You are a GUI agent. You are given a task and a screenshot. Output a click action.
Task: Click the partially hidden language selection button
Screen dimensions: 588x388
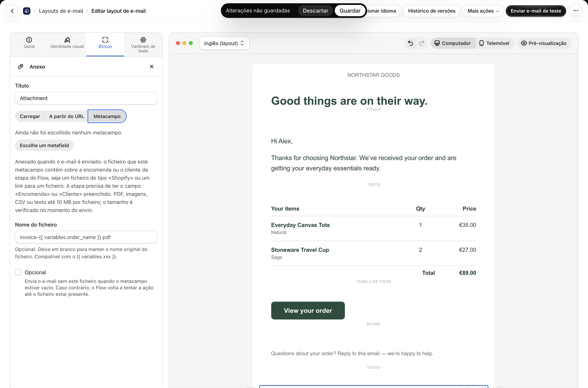(383, 11)
